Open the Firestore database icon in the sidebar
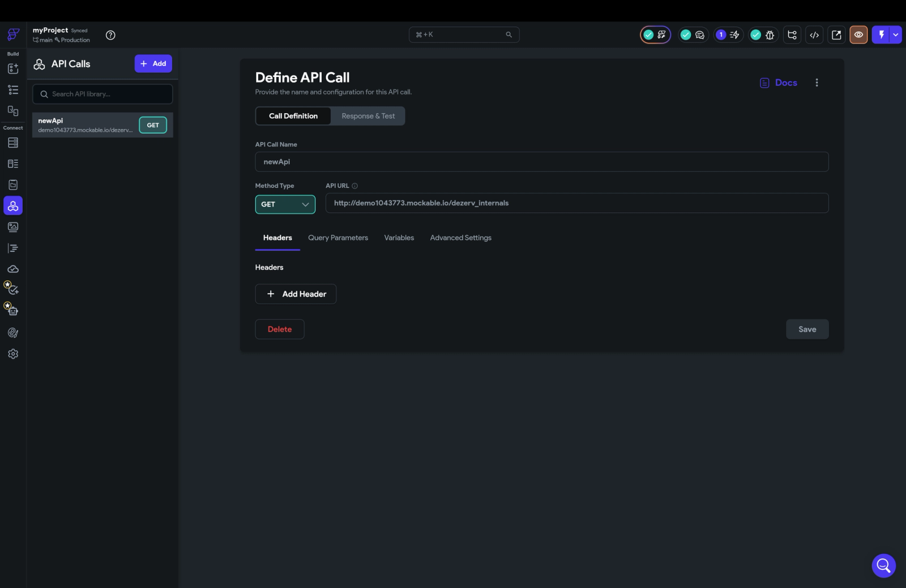 click(x=13, y=143)
